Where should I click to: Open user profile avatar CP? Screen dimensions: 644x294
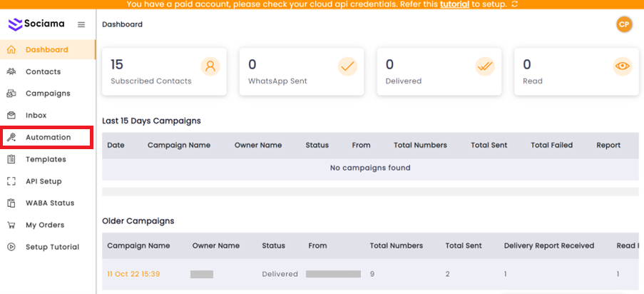click(624, 24)
